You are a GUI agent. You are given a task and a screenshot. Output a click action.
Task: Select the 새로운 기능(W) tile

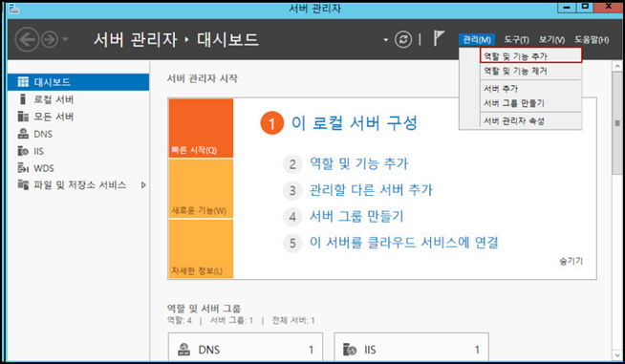[x=201, y=188]
